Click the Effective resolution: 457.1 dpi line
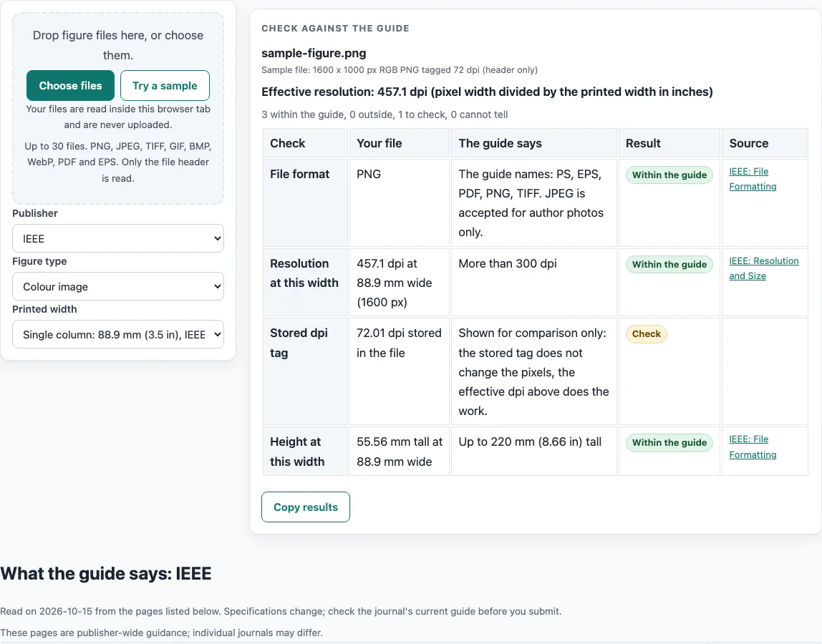This screenshot has width=822, height=644. tap(487, 92)
